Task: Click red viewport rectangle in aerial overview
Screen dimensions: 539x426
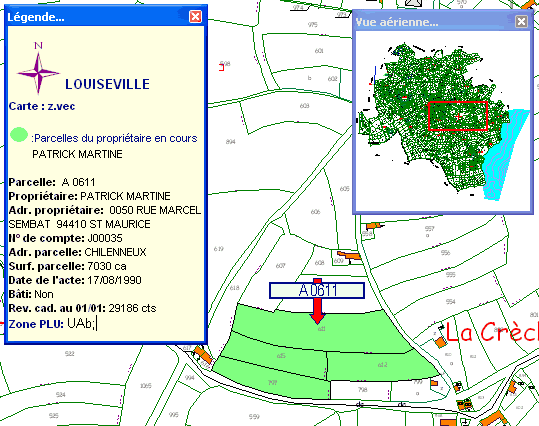Action: point(458,116)
